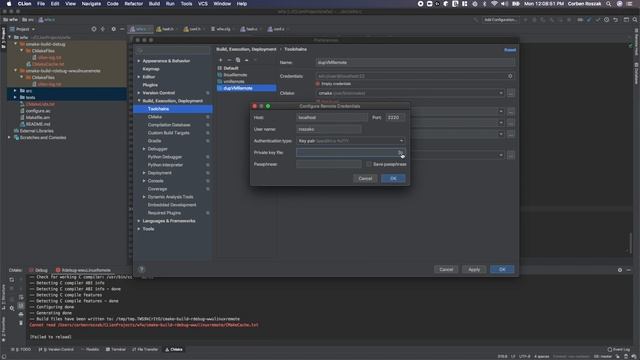Viewport: 640px width, 360px height.
Task: Expand Appearance & Behavior settings
Action: point(139,61)
